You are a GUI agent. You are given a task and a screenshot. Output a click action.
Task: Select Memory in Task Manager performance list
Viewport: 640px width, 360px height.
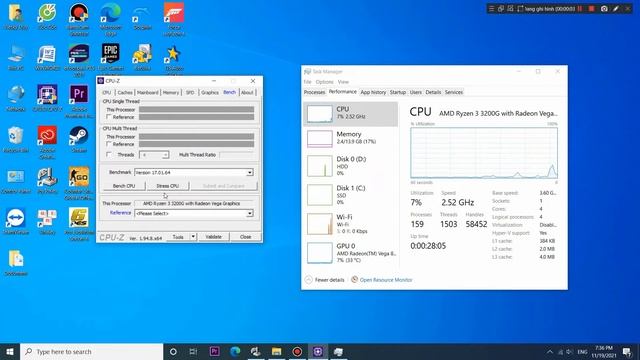pyautogui.click(x=351, y=138)
